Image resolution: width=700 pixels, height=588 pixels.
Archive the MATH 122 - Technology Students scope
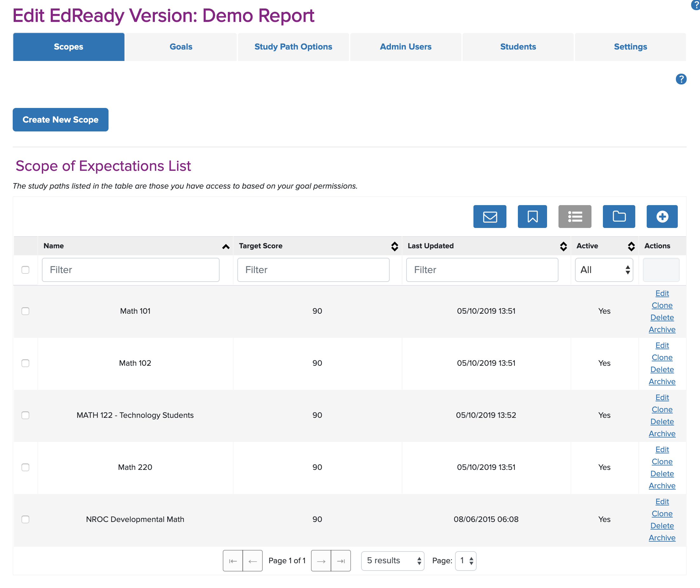tap(662, 433)
